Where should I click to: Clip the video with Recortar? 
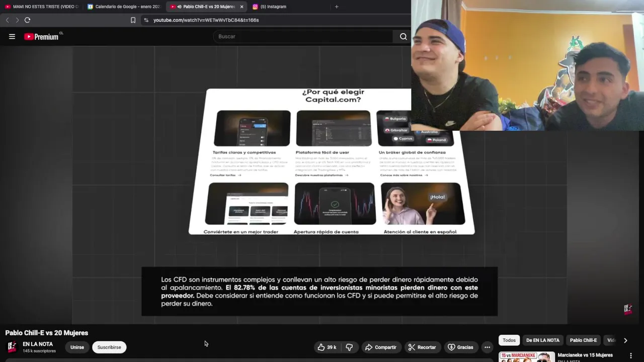pos(422,347)
